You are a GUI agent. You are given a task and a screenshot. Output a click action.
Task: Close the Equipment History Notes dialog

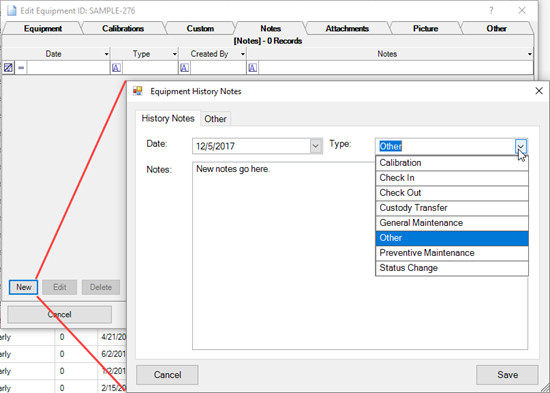539,91
